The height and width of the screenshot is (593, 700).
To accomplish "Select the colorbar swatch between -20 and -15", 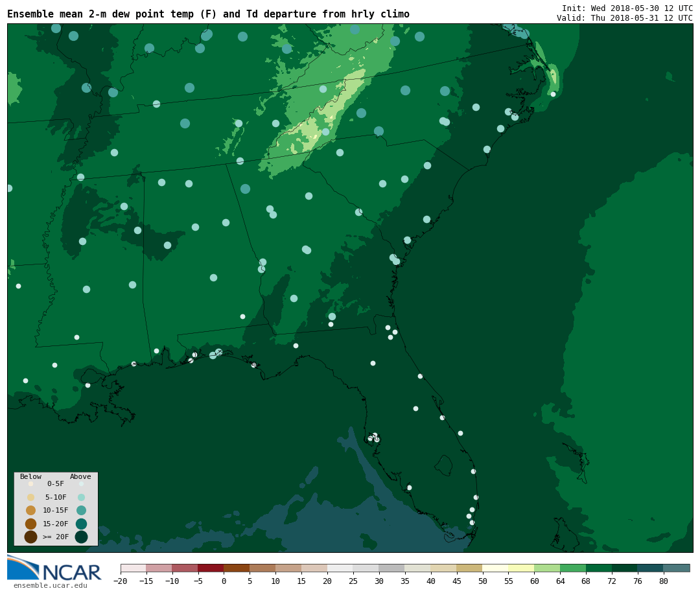I will click(134, 568).
